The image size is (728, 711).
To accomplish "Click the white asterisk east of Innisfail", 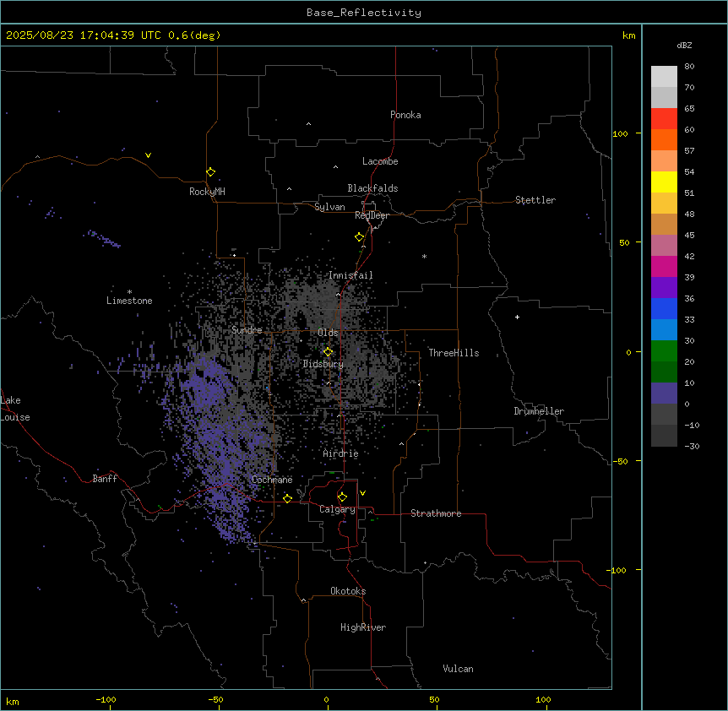I will [x=424, y=257].
